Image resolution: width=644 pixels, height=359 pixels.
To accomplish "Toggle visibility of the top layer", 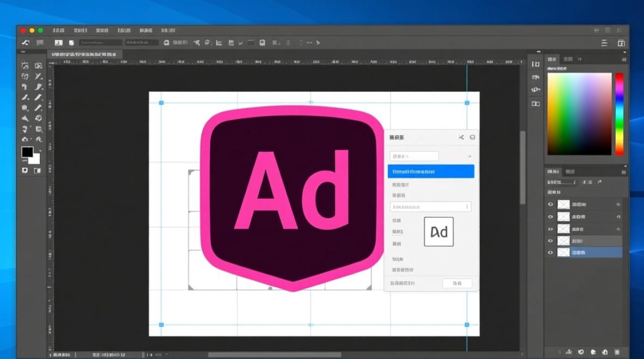I will click(550, 204).
